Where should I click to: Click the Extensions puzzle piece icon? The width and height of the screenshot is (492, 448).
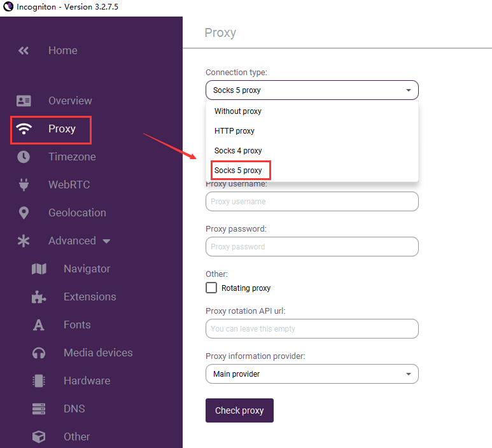(39, 297)
